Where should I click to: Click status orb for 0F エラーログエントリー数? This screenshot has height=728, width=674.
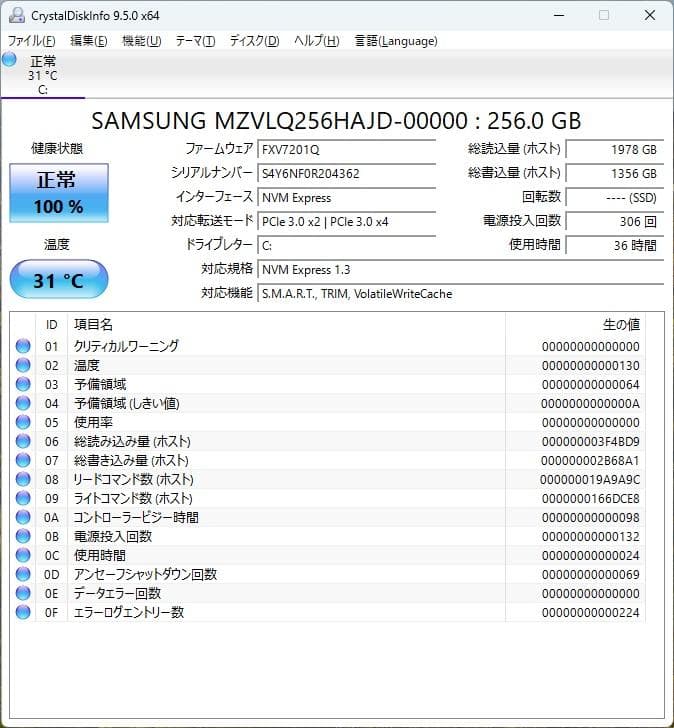click(23, 612)
